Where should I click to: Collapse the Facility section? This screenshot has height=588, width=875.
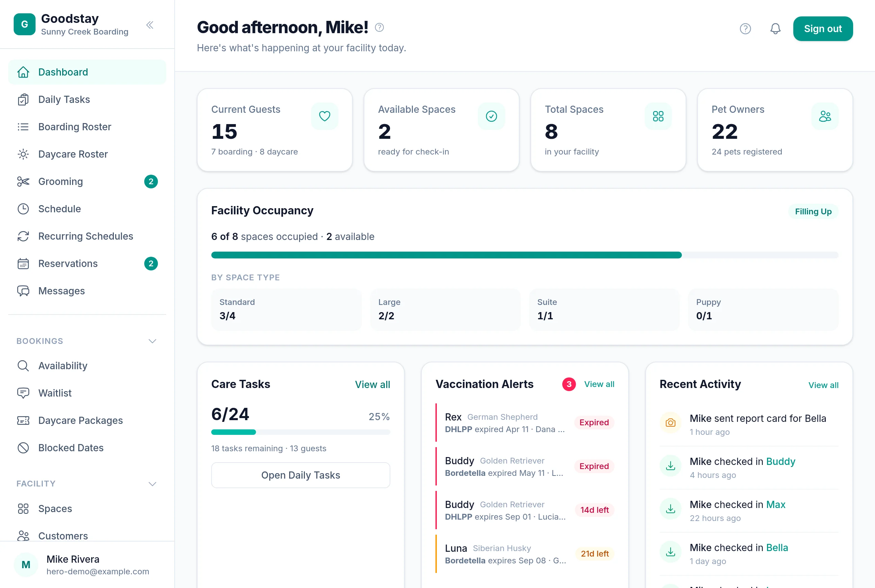152,484
